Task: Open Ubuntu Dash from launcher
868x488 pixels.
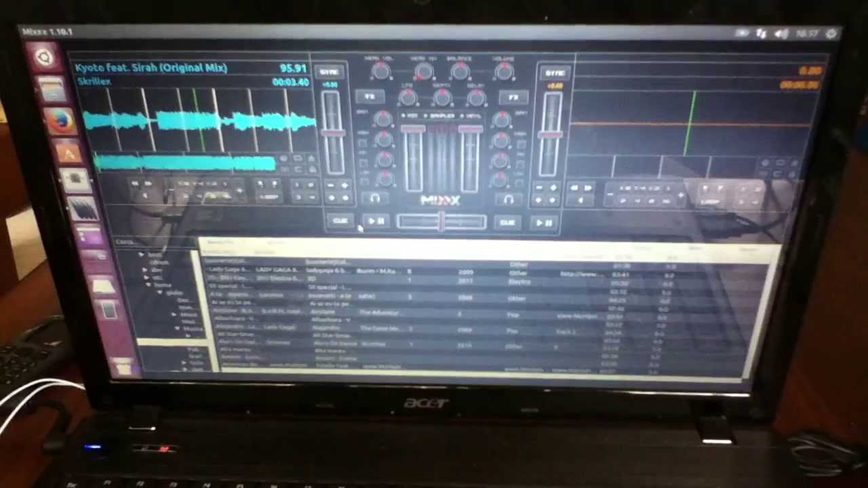Action: [x=45, y=58]
